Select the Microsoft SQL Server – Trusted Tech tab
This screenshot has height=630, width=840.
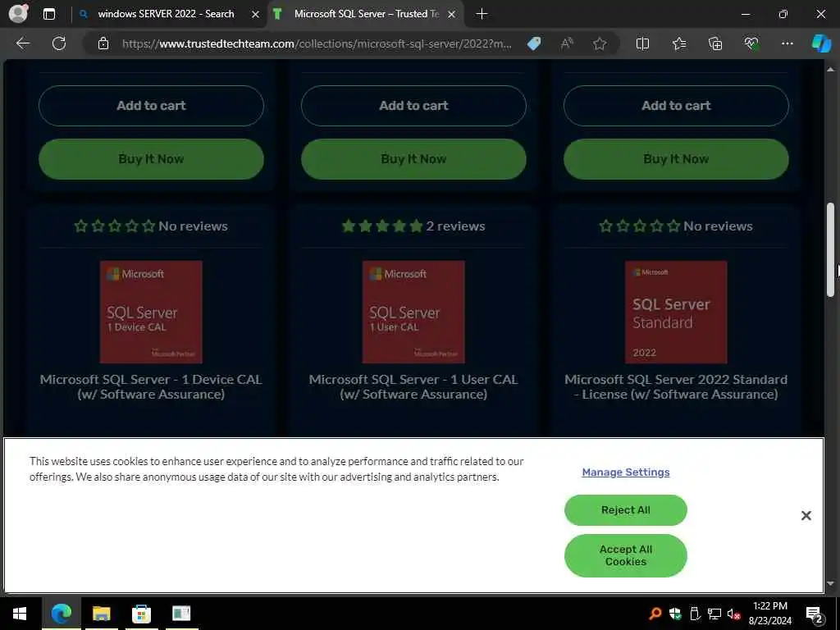367,14
